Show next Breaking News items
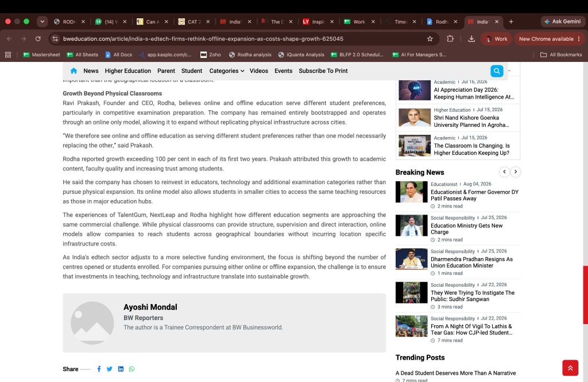588x382 pixels. click(516, 171)
